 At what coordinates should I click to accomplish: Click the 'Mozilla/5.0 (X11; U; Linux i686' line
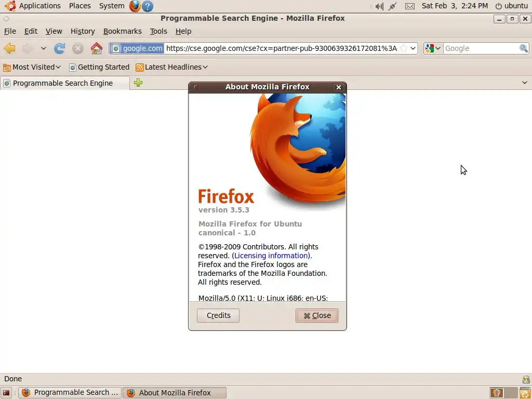coord(263,298)
